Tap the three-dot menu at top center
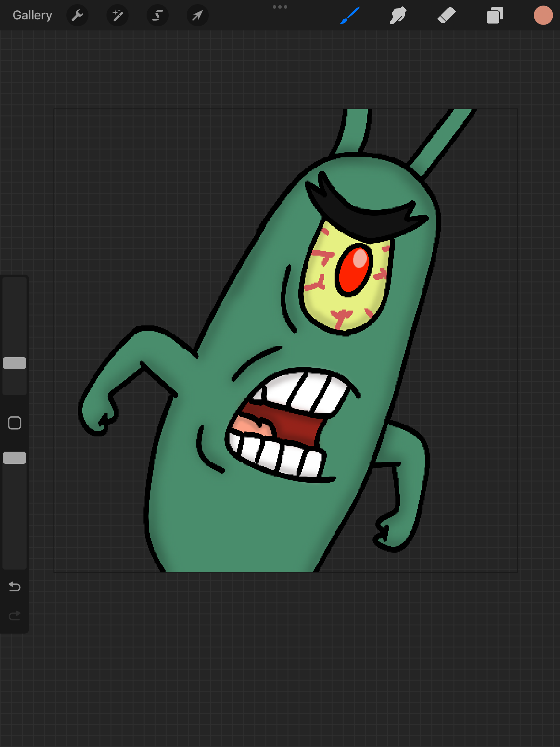 pyautogui.click(x=280, y=7)
